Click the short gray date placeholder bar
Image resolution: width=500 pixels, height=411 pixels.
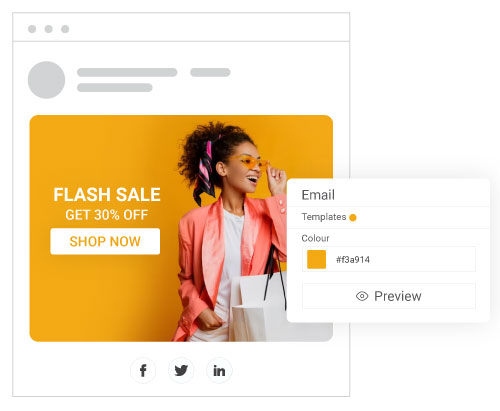[x=210, y=72]
